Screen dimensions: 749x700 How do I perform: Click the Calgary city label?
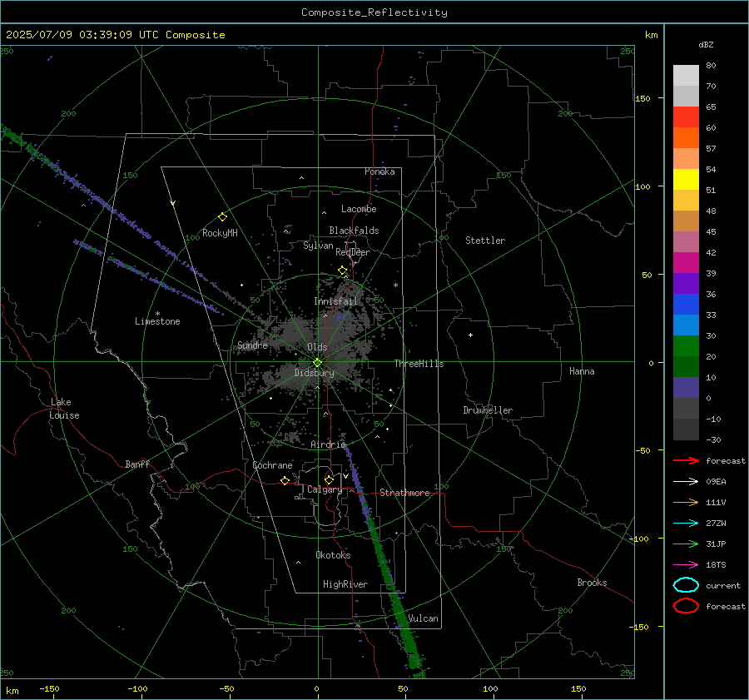pyautogui.click(x=325, y=489)
